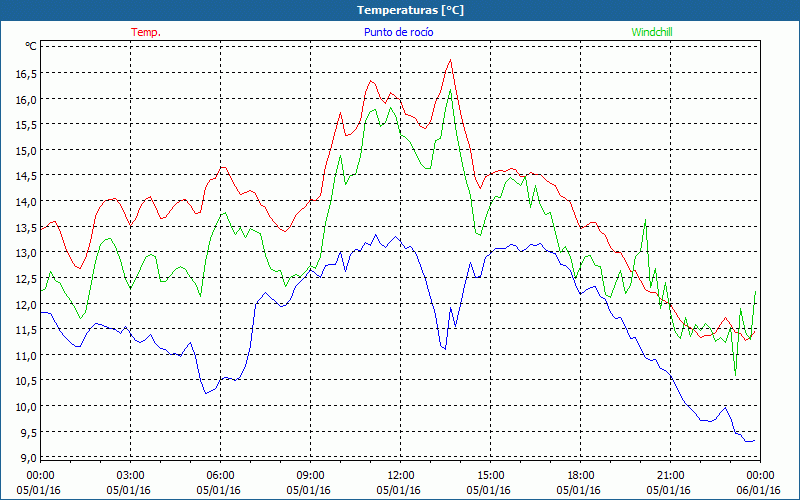Screen dimensions: 800x500
Task: Click the 18:00 time axis label
Action: pyautogui.click(x=581, y=476)
